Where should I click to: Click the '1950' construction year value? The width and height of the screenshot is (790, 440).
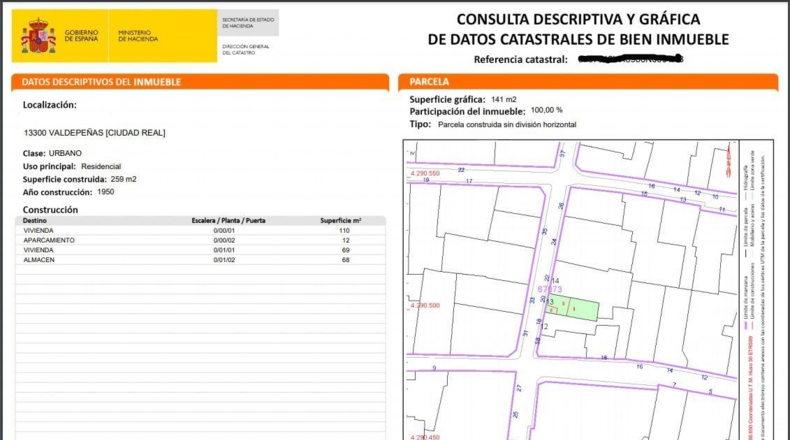(x=105, y=192)
